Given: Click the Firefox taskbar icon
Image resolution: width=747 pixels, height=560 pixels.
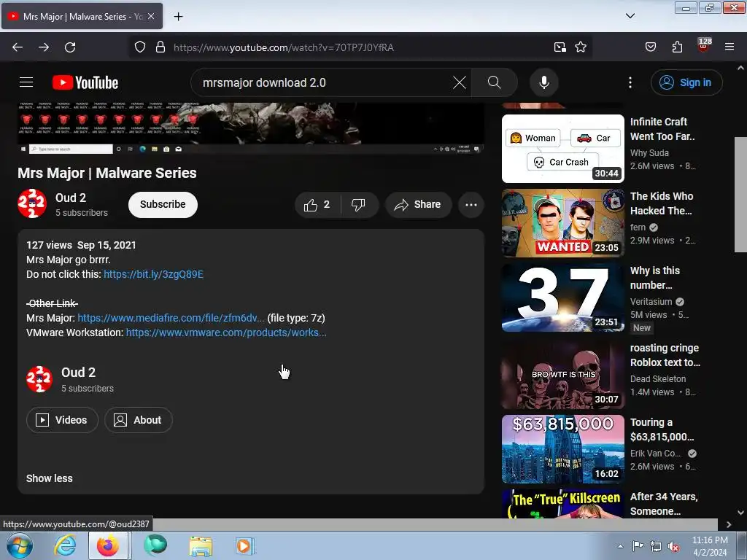Looking at the screenshot, I should click(x=108, y=545).
